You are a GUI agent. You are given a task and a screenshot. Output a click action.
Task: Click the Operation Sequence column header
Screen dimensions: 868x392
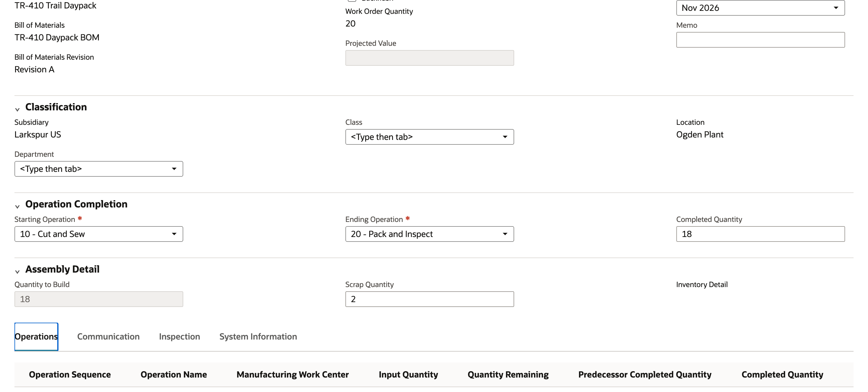(x=70, y=375)
